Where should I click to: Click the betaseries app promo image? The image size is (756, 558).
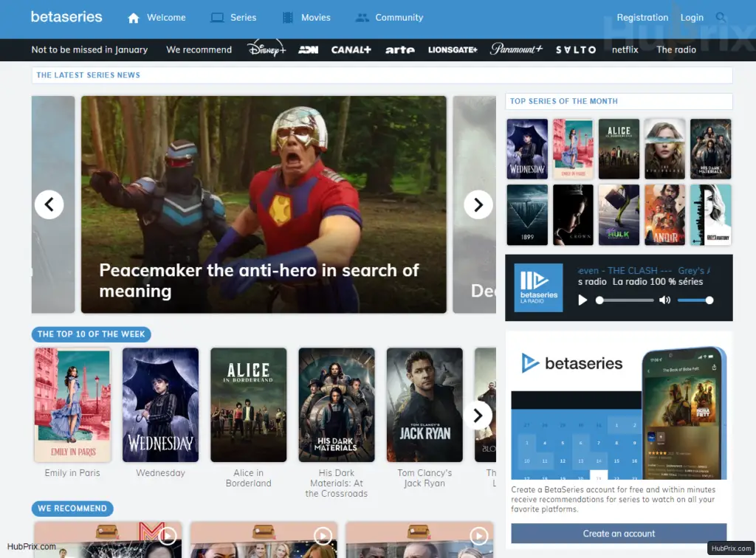(x=619, y=411)
